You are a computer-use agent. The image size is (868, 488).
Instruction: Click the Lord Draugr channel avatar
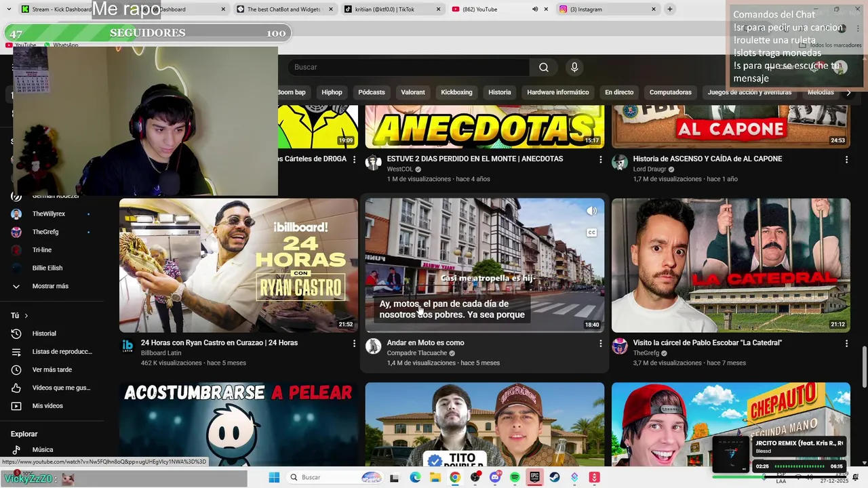point(620,162)
